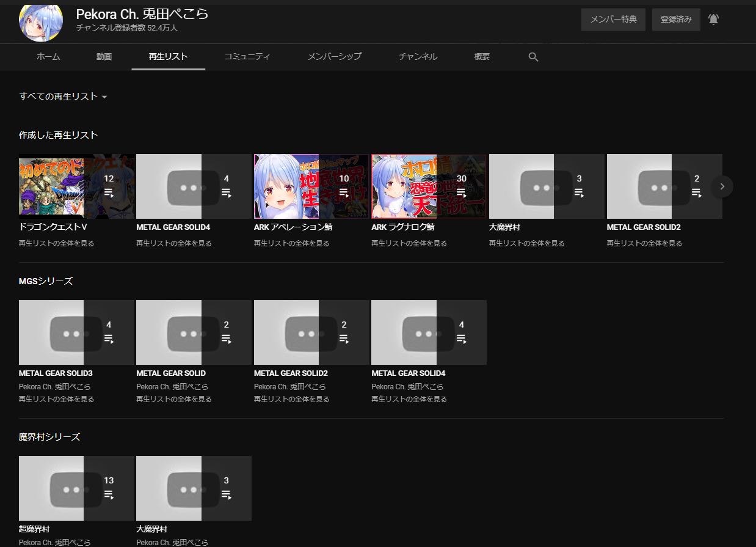
Task: Open the すべての再生リスト sort dropdown
Action: point(63,97)
